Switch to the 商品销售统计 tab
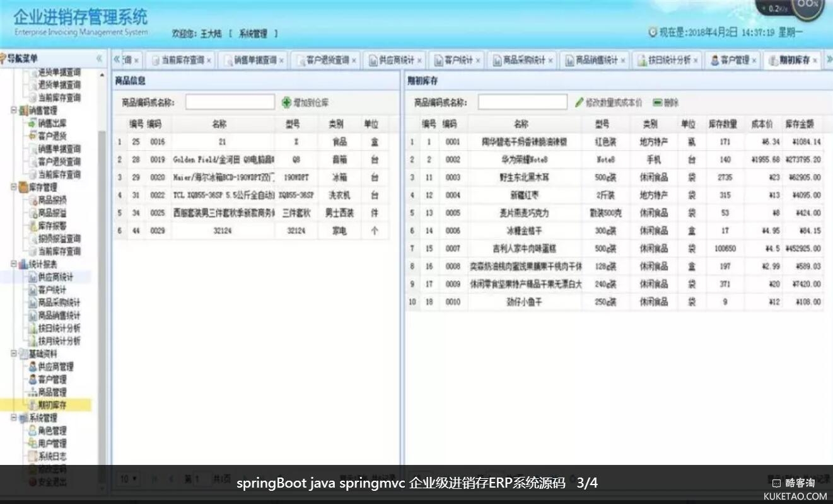The width and height of the screenshot is (833, 504). (593, 60)
